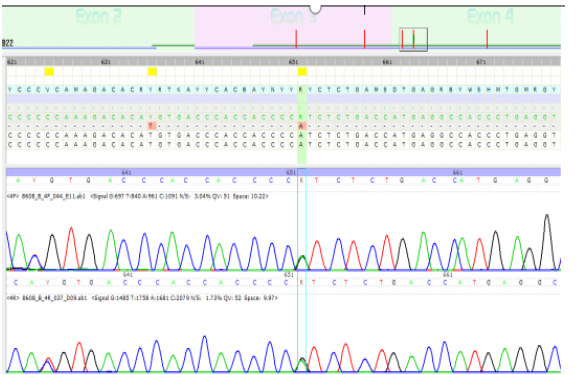Click position 641 on the reverse trace ruler
This screenshot has width=578, height=375.
128,275
